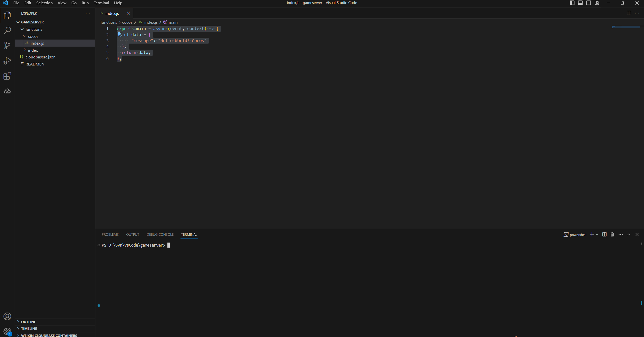644x337 pixels.
Task: Toggle the bottom panel layout button
Action: coord(580,3)
